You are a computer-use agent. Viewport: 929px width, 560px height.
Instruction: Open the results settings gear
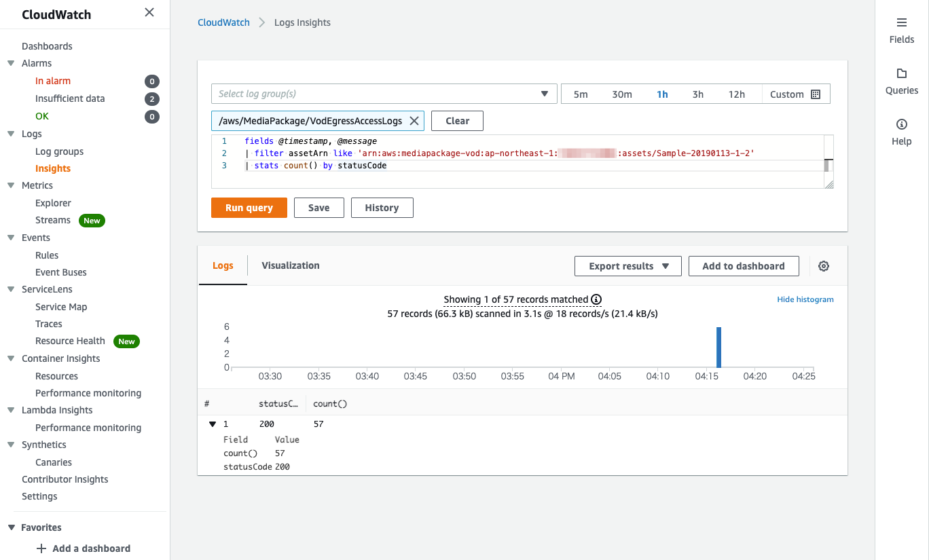pos(824,266)
